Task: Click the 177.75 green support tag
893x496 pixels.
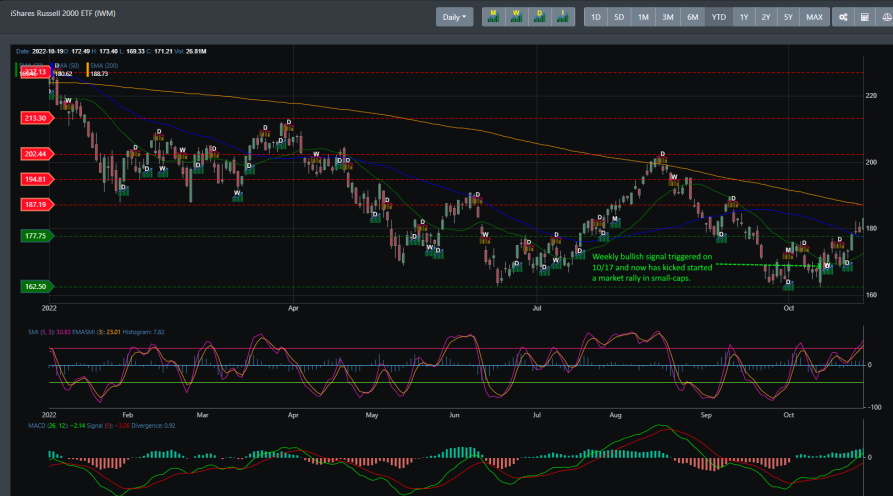Action: point(37,236)
